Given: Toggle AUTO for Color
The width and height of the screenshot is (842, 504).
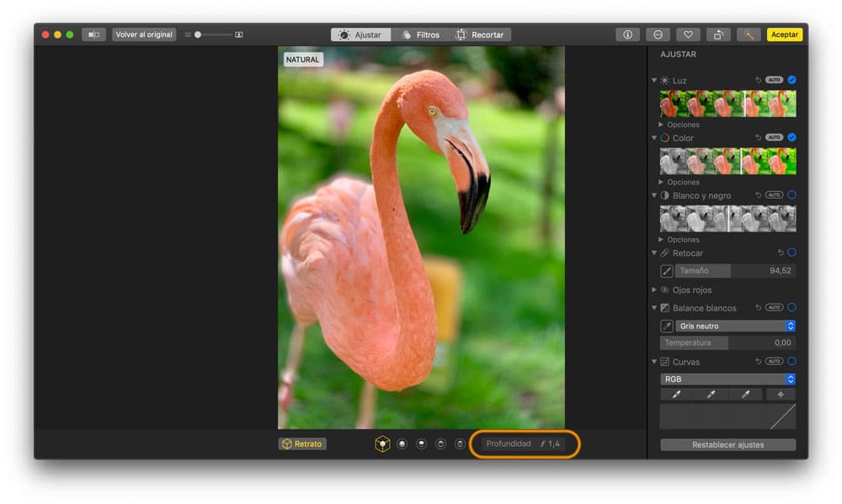Looking at the screenshot, I should 774,137.
